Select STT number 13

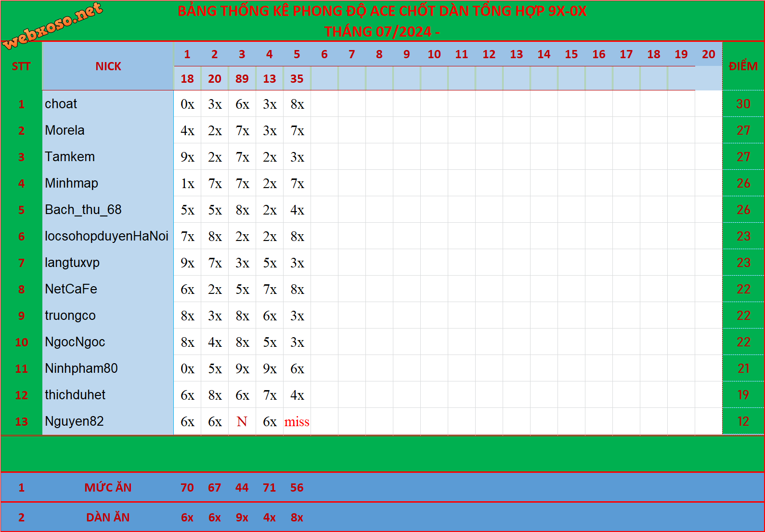[21, 421]
